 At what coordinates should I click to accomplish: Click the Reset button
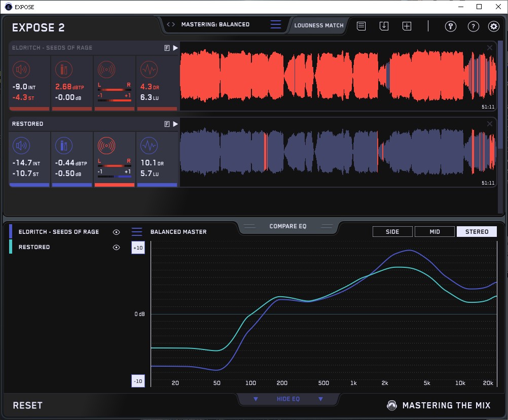[28, 405]
